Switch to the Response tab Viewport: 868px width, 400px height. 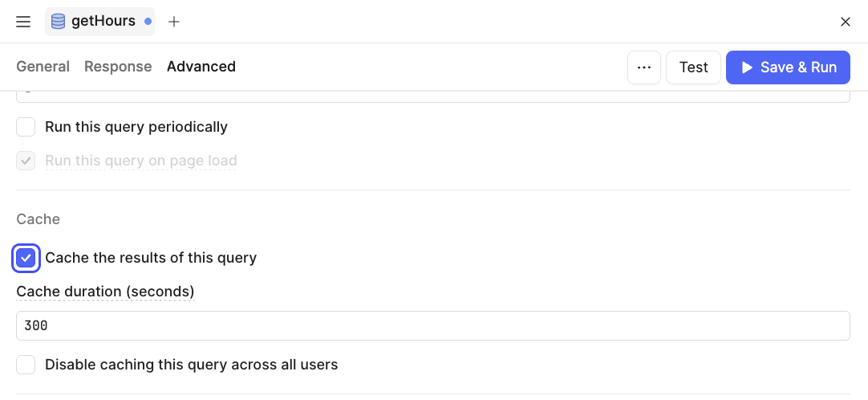coord(118,67)
